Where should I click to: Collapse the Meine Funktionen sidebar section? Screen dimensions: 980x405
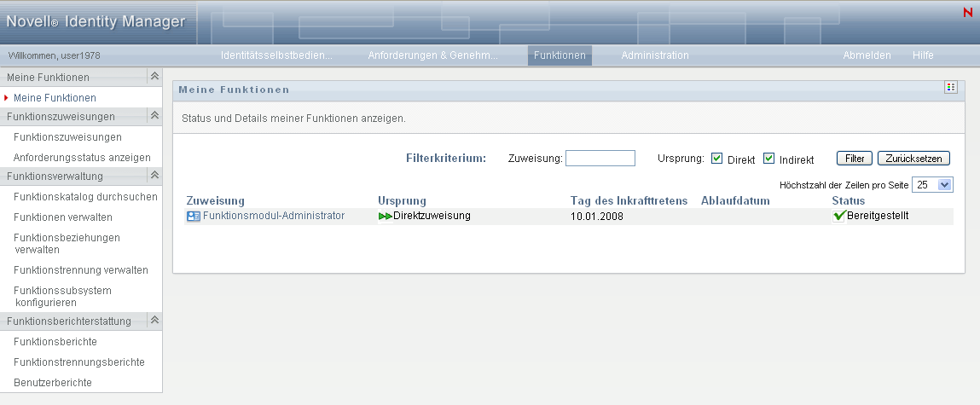pyautogui.click(x=154, y=77)
